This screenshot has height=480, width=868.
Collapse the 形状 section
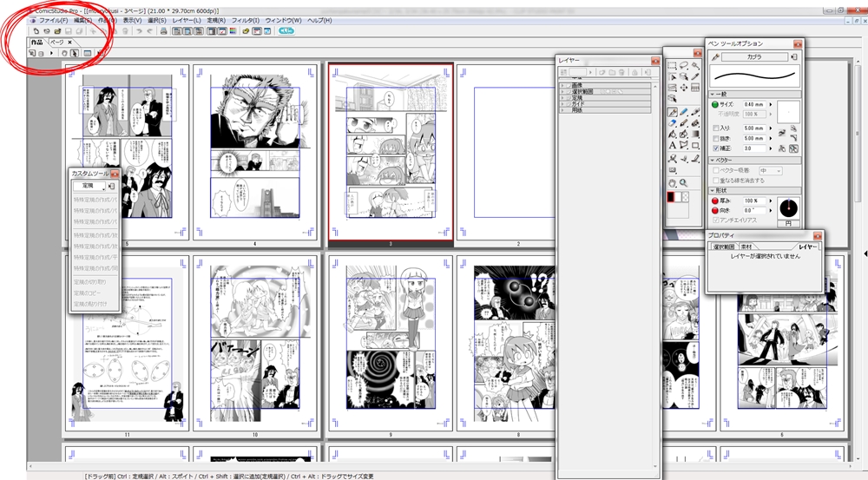(x=713, y=190)
